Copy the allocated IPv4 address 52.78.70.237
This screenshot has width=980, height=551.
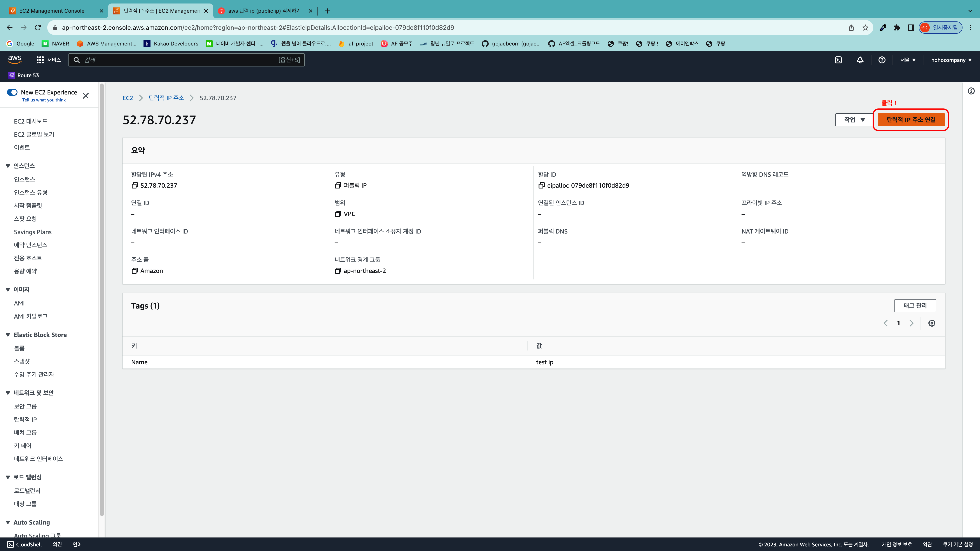click(134, 186)
